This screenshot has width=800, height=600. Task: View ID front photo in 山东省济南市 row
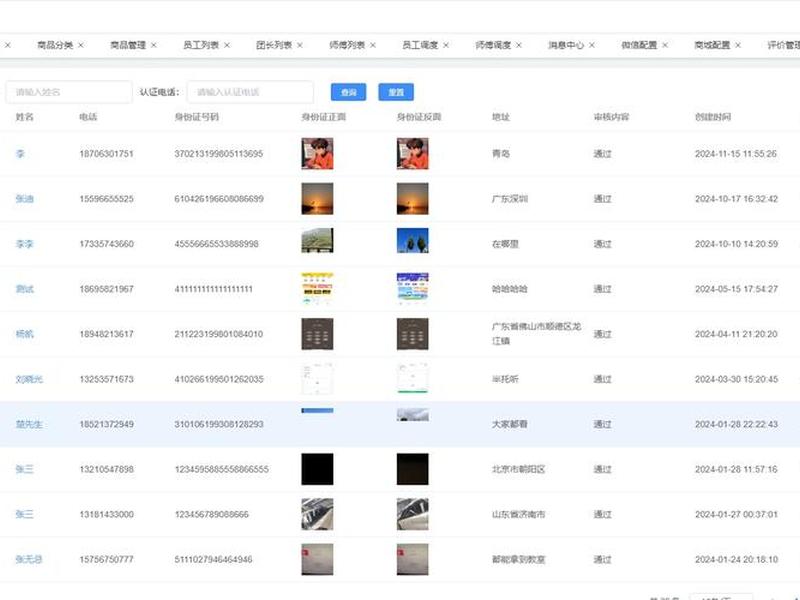pos(317,514)
